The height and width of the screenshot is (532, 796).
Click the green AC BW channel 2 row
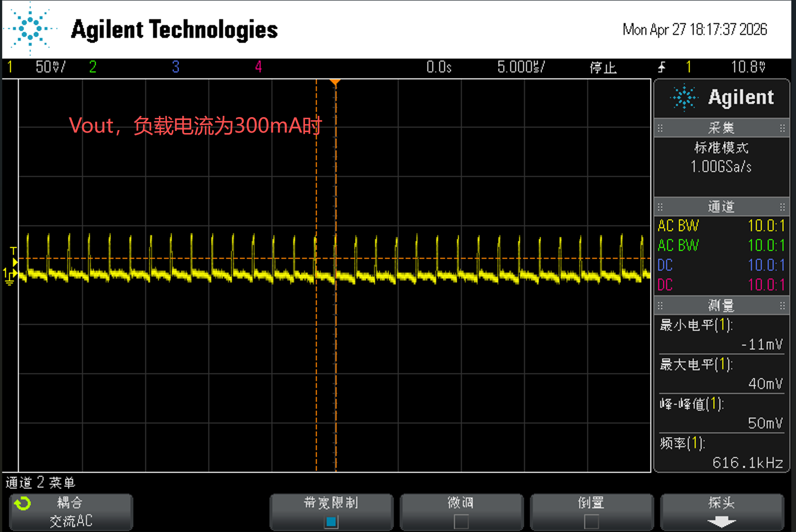click(x=722, y=246)
